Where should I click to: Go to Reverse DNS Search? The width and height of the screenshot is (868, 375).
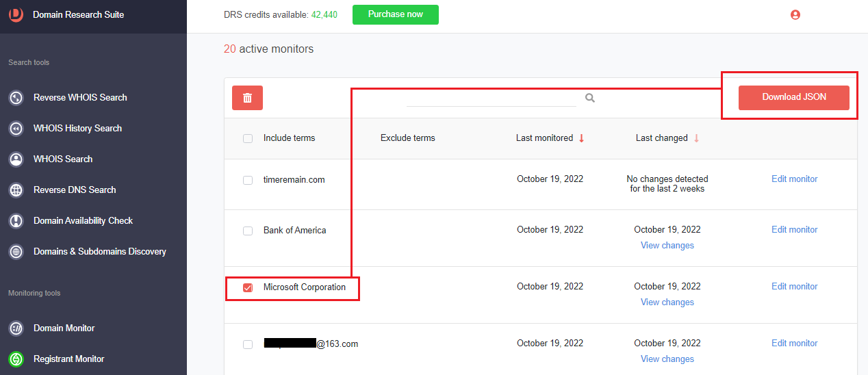(75, 190)
